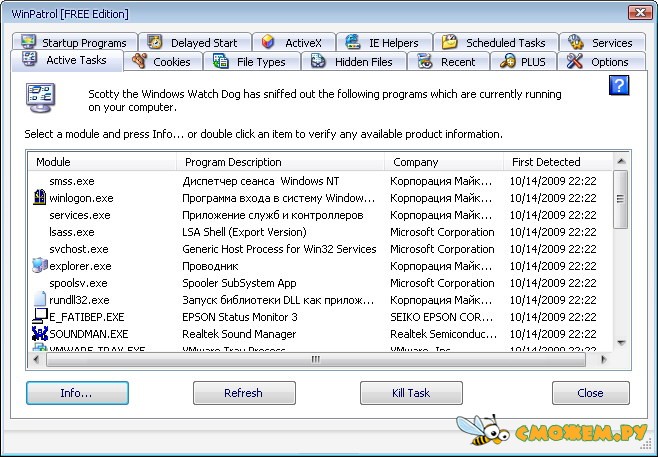Select the smss.exe row
The width and height of the screenshot is (658, 457).
pyautogui.click(x=320, y=181)
